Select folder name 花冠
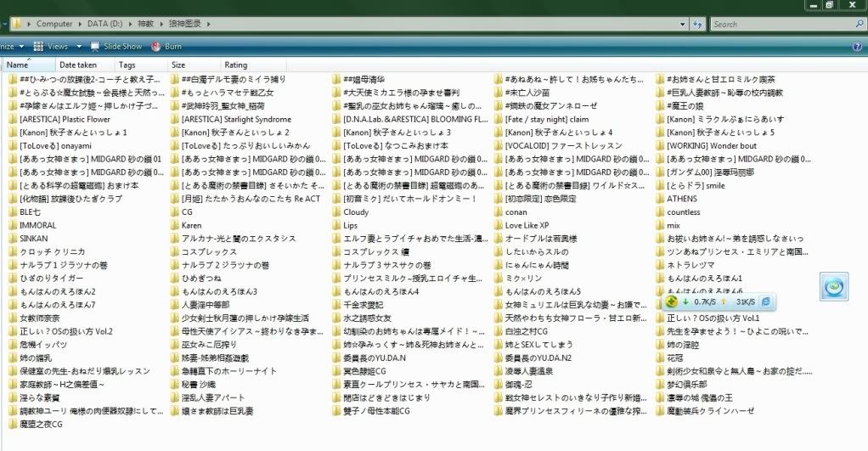 pos(675,358)
